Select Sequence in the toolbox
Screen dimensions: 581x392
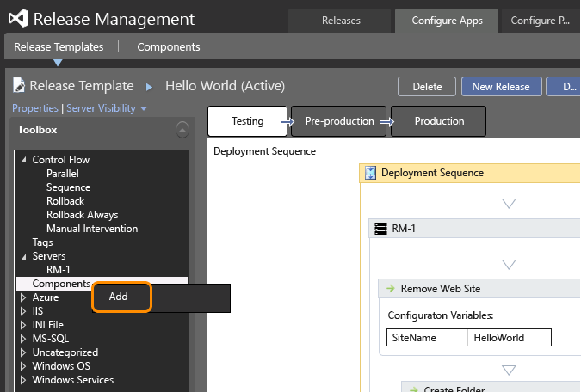68,187
